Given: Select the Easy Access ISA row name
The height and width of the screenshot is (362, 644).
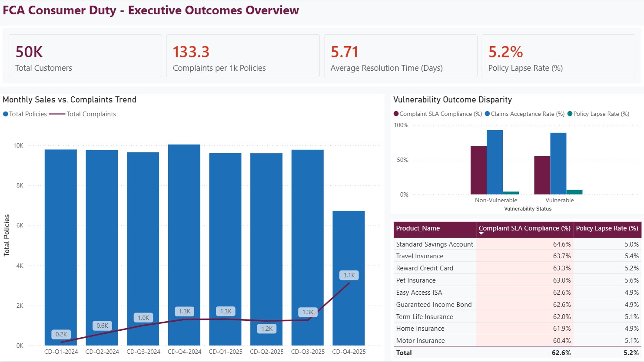Looking at the screenshot, I should click(419, 293).
